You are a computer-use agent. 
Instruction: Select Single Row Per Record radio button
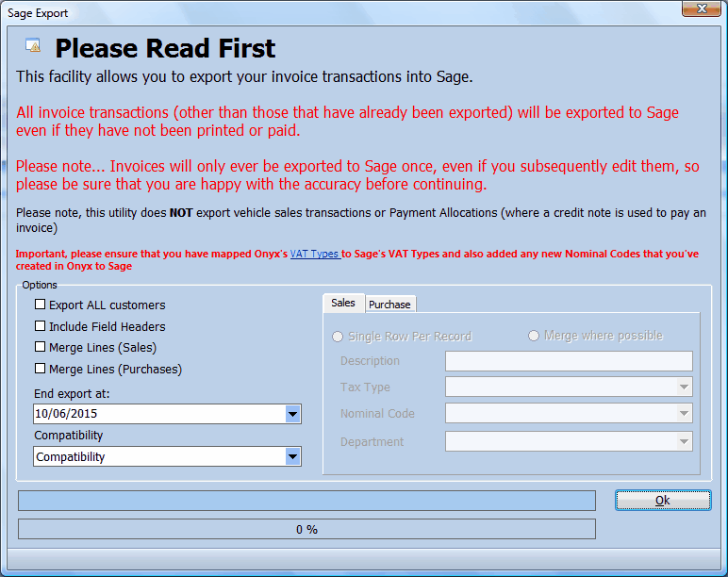(x=338, y=336)
